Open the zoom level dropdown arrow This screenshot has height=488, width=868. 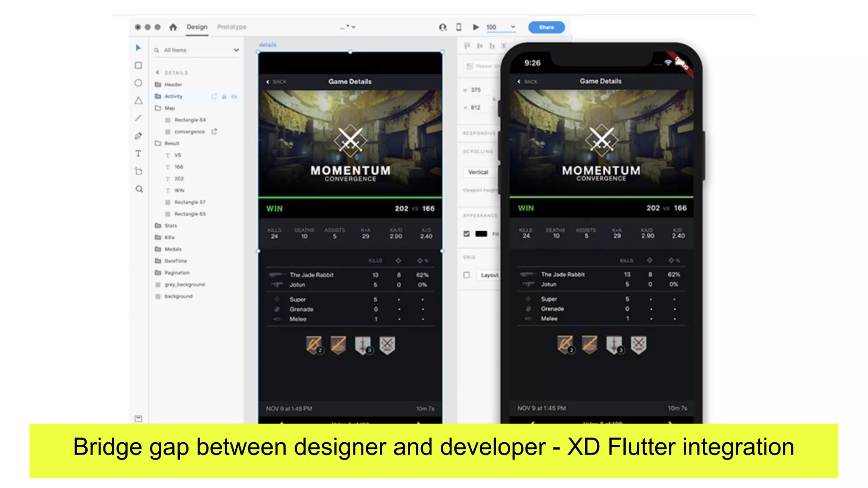513,27
